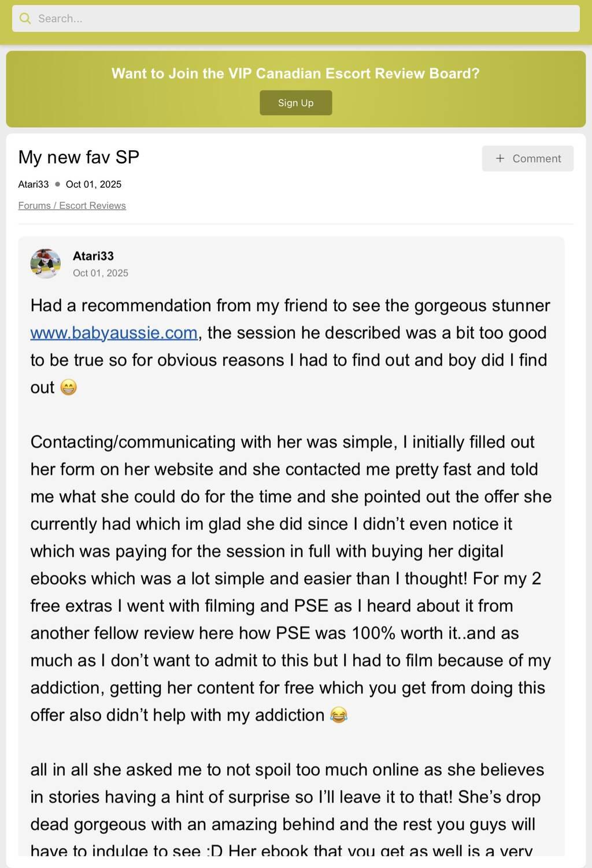Open Atari33's profile avatar

click(x=45, y=264)
